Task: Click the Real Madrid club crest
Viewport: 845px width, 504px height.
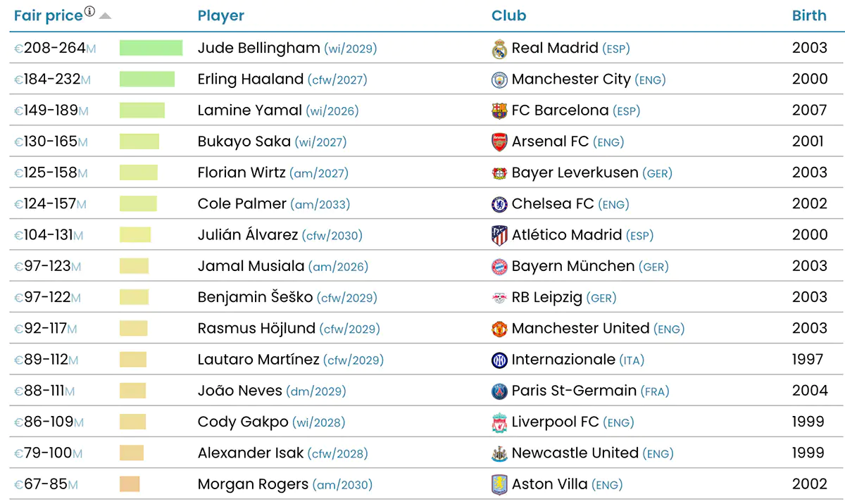Action: click(x=499, y=49)
